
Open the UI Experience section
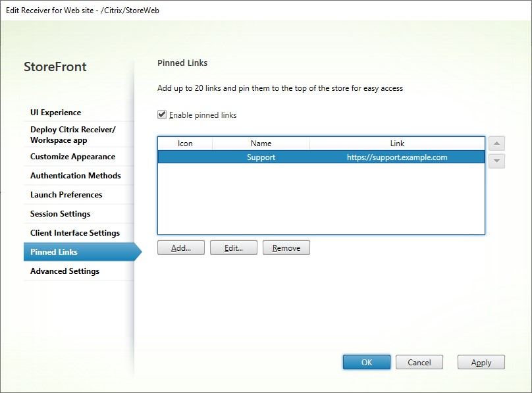point(79,112)
